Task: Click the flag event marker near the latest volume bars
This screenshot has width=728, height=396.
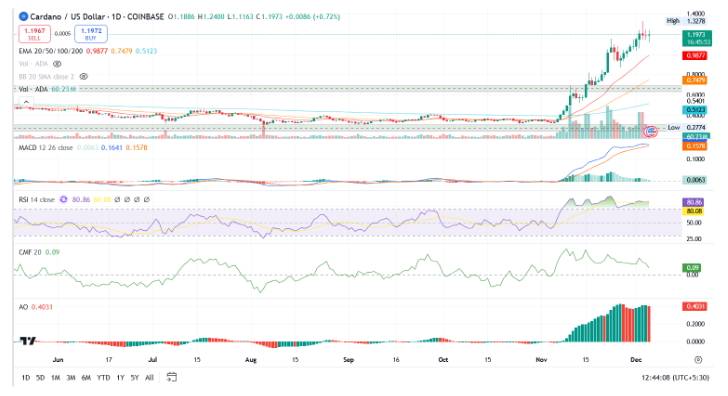Action: pyautogui.click(x=651, y=131)
